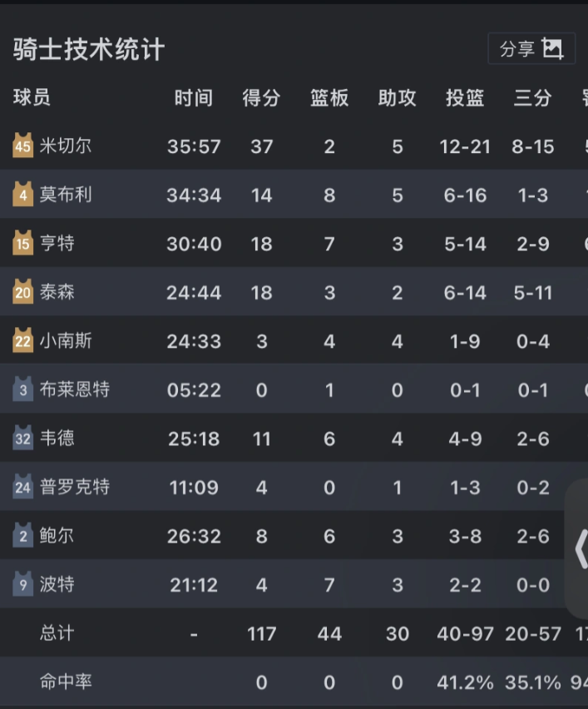Tap the number 9 jersey icon for 波特
Image resolution: width=588 pixels, height=709 pixels.
point(22,584)
